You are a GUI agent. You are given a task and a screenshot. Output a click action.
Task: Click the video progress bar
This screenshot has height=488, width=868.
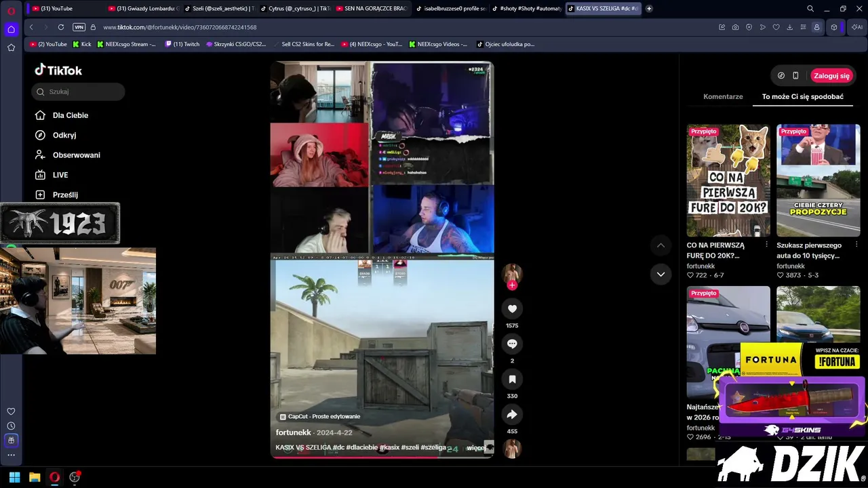(x=382, y=457)
